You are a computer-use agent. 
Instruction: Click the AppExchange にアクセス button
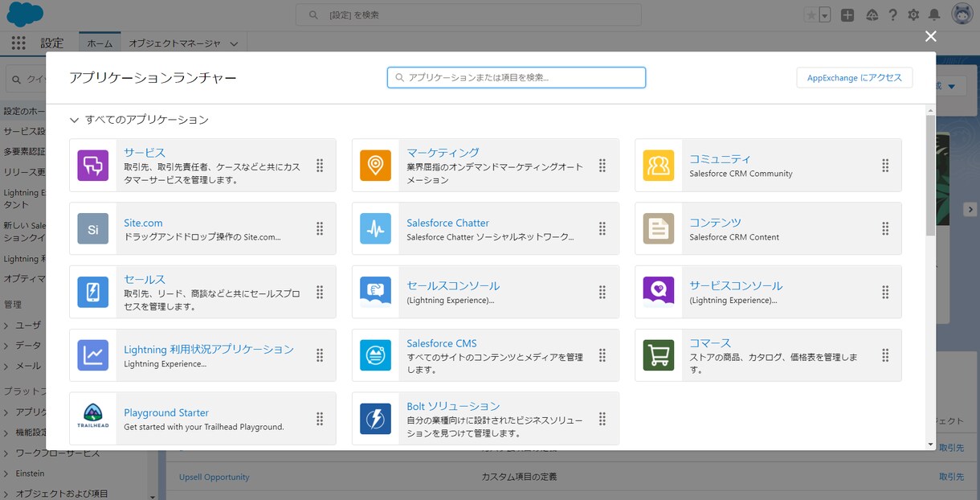[855, 77]
